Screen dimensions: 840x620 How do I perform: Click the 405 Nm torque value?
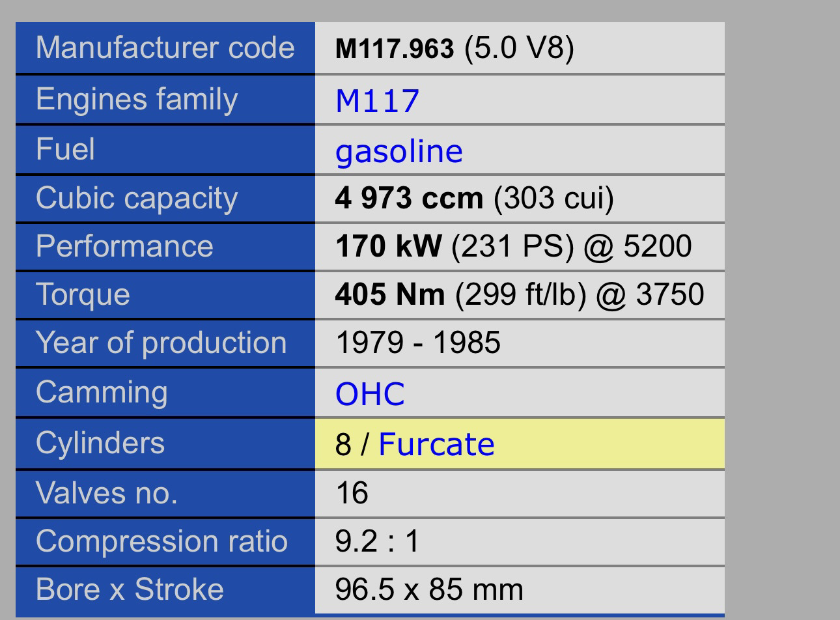390,294
